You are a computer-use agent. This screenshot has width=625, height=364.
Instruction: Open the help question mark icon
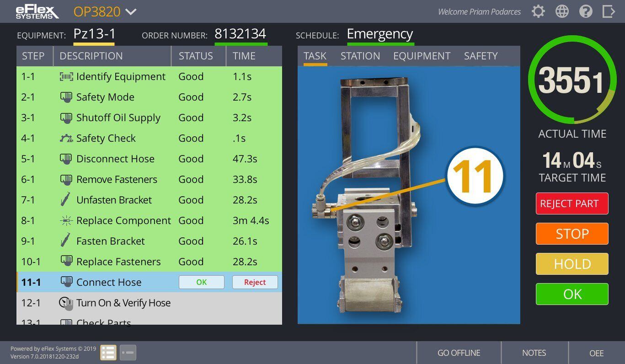click(x=586, y=11)
